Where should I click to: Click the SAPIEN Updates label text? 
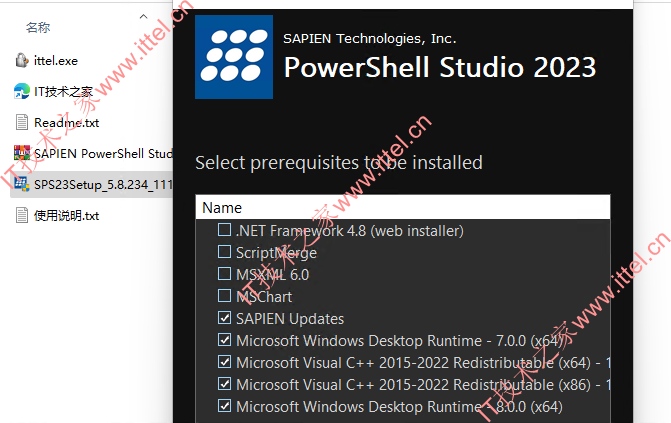[290, 319]
